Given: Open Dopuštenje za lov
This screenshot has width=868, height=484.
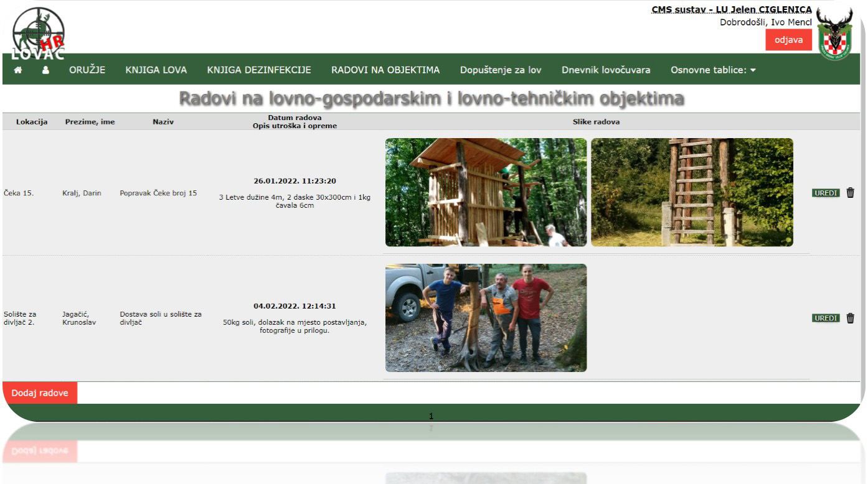Looking at the screenshot, I should 500,70.
